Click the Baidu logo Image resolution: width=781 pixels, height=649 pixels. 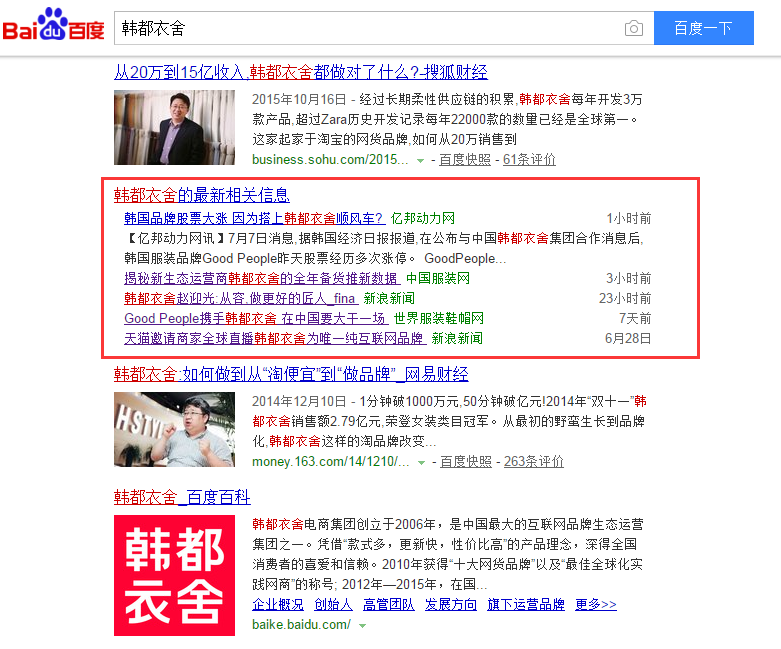(x=53, y=25)
